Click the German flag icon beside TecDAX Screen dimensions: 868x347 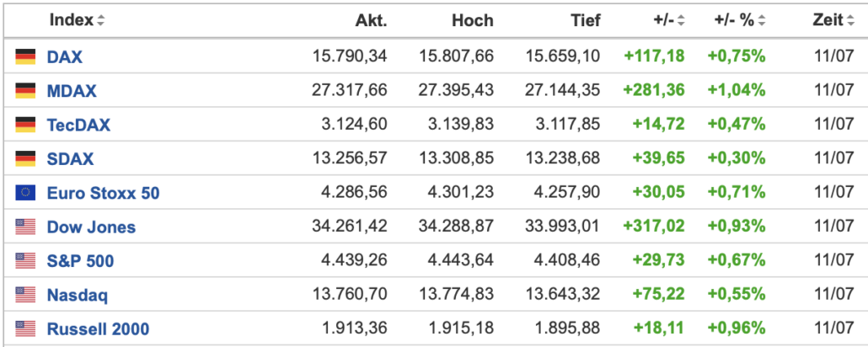tap(25, 125)
